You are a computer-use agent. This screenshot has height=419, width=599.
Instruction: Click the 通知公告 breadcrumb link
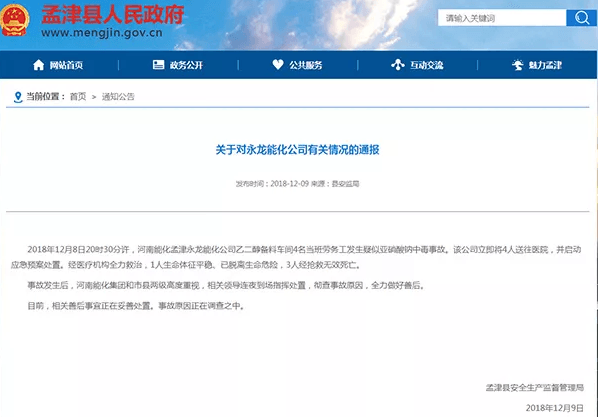(x=118, y=97)
